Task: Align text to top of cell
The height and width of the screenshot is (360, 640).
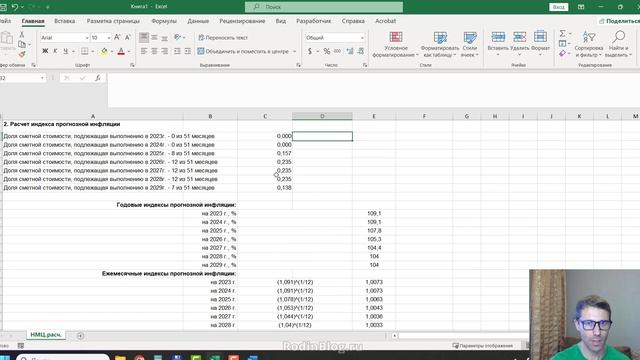Action: pyautogui.click(x=144, y=38)
